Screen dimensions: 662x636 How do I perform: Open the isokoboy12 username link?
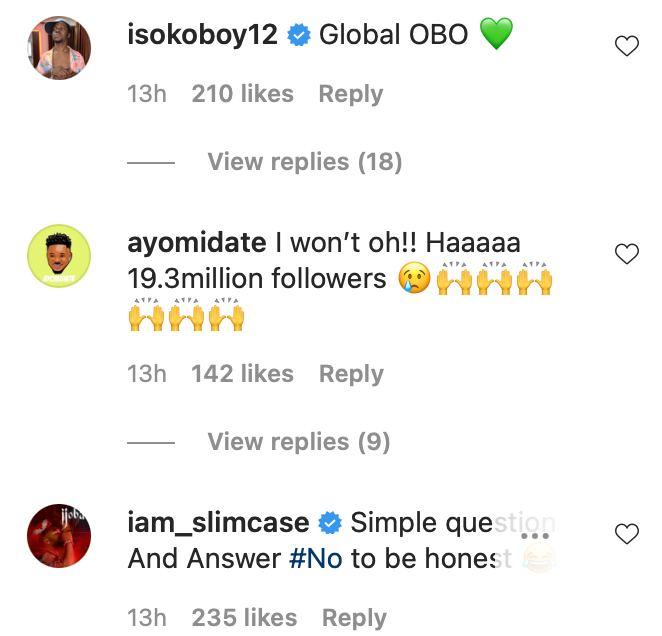(202, 35)
